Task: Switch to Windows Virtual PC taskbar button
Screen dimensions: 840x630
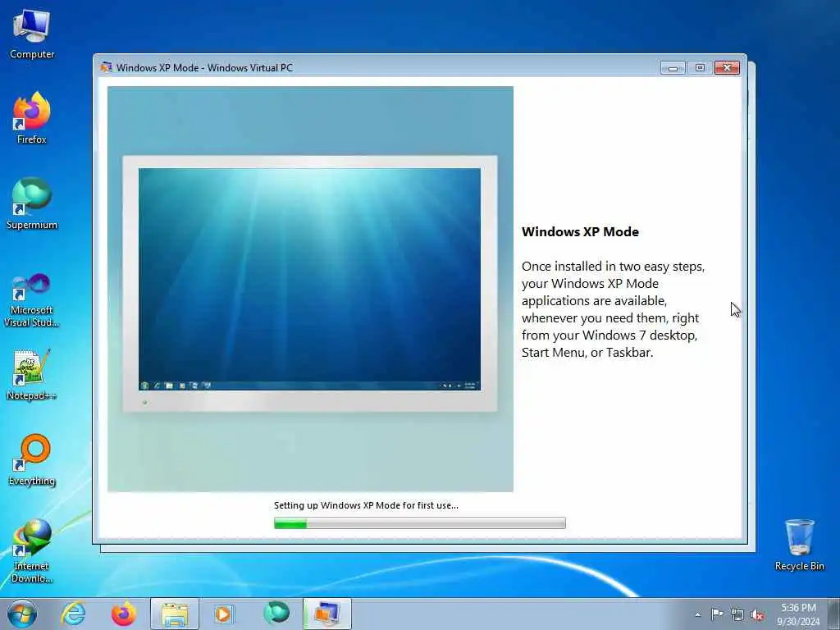Action: pyautogui.click(x=327, y=614)
